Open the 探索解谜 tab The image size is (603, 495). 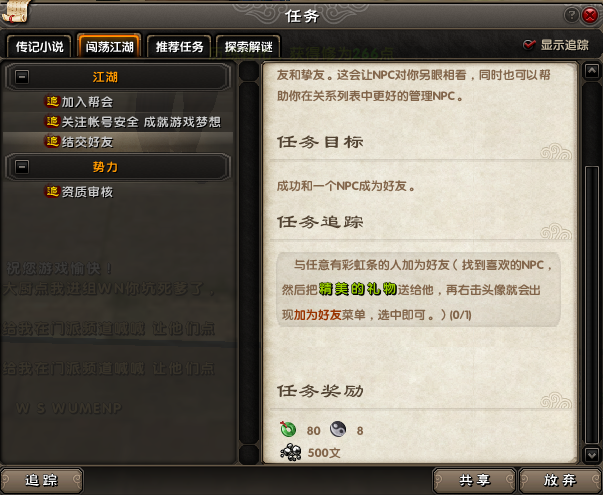[x=248, y=47]
